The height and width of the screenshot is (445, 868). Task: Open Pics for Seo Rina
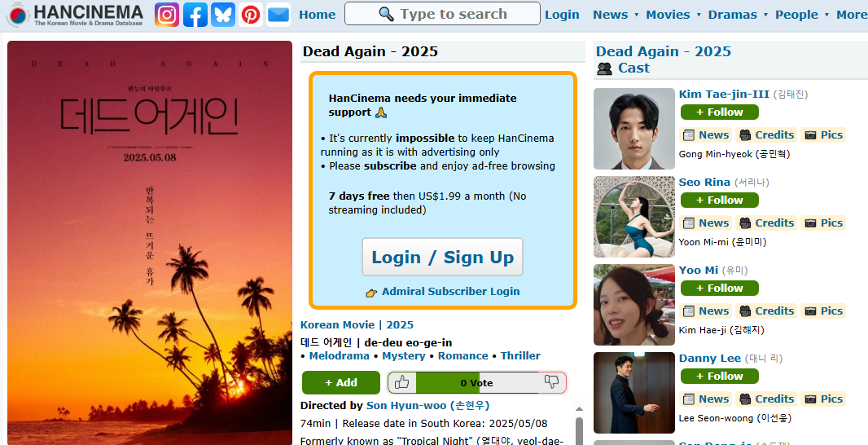824,222
